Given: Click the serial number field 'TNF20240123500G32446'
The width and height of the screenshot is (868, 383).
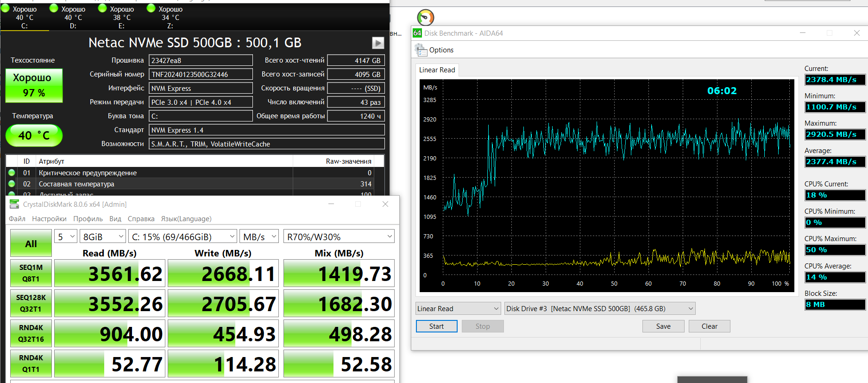Looking at the screenshot, I should pyautogui.click(x=201, y=74).
